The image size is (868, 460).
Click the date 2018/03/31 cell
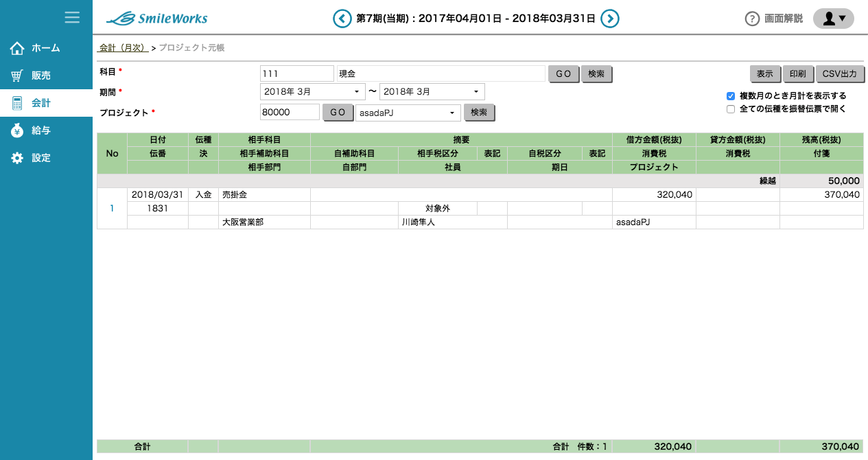pyautogui.click(x=157, y=195)
